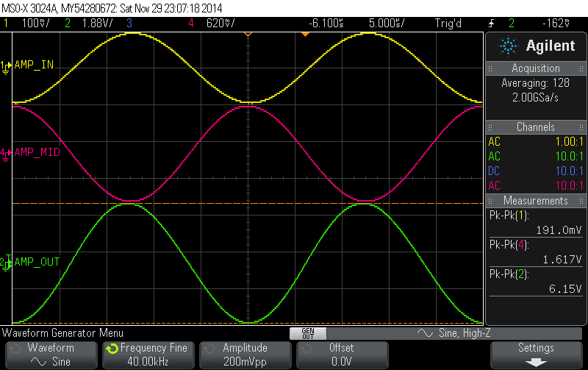The image size is (588, 370).
Task: Open the Channels panel header
Action: pyautogui.click(x=536, y=127)
